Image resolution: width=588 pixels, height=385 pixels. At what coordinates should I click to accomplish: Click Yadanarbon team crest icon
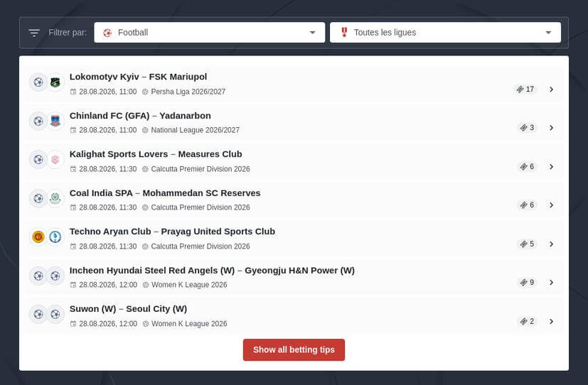point(55,121)
